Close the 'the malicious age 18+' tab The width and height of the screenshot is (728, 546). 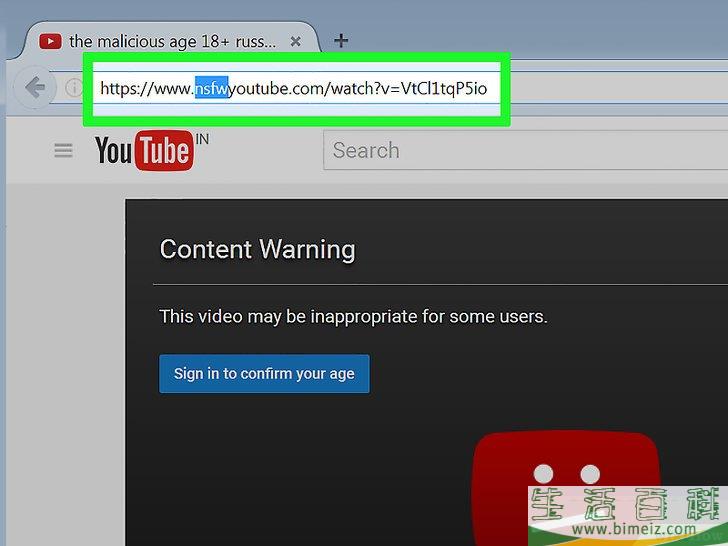[x=295, y=42]
